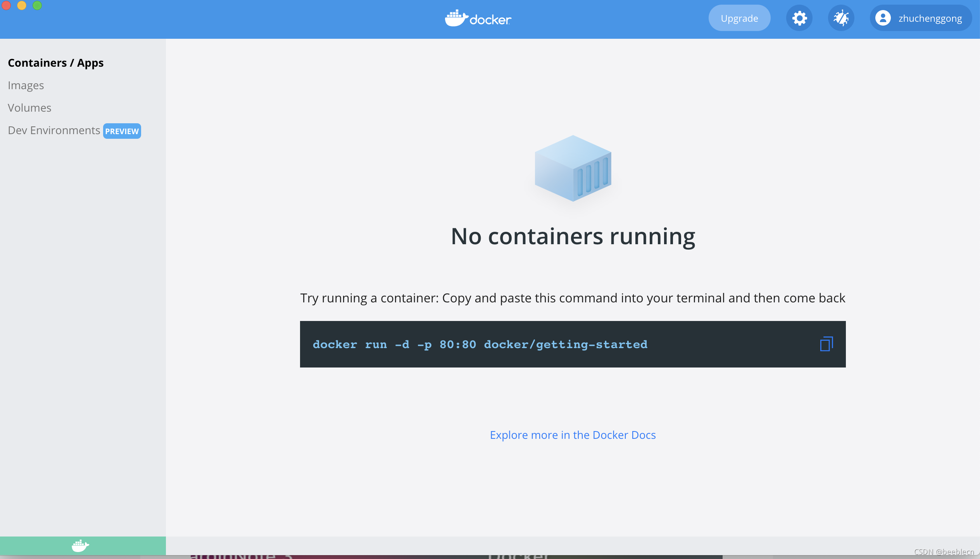Go to Volumes section
980x559 pixels.
point(29,108)
